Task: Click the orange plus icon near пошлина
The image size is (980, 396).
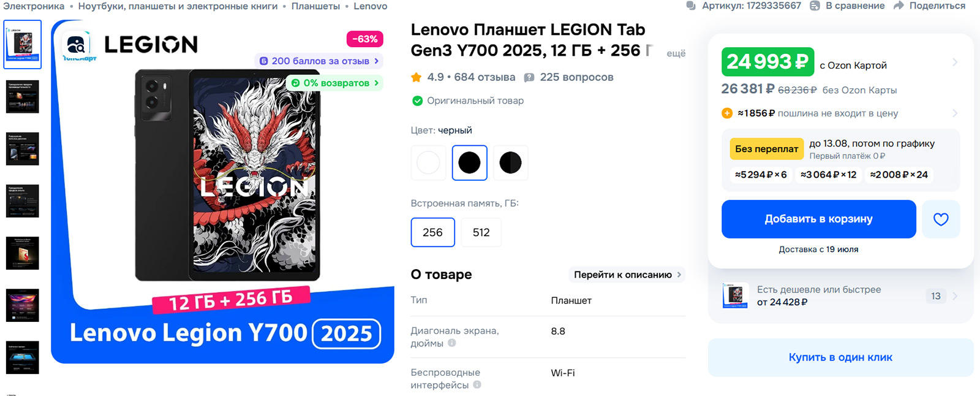Action: coord(727,113)
